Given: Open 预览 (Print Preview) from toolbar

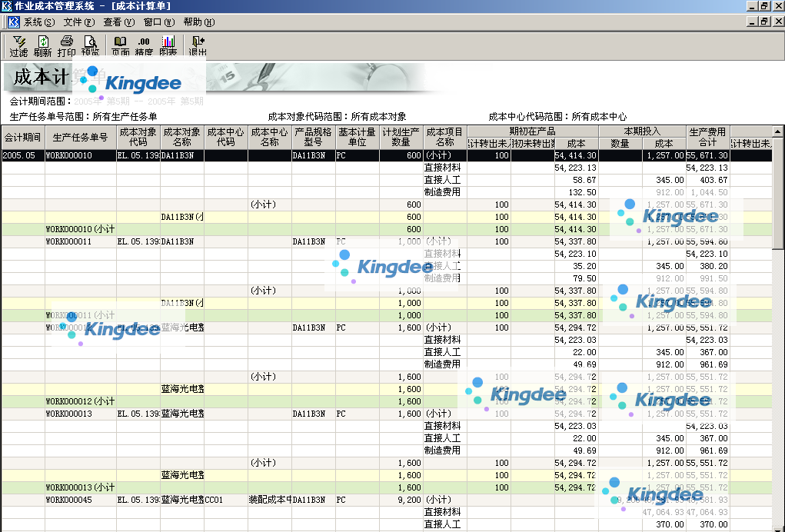Looking at the screenshot, I should [90, 46].
